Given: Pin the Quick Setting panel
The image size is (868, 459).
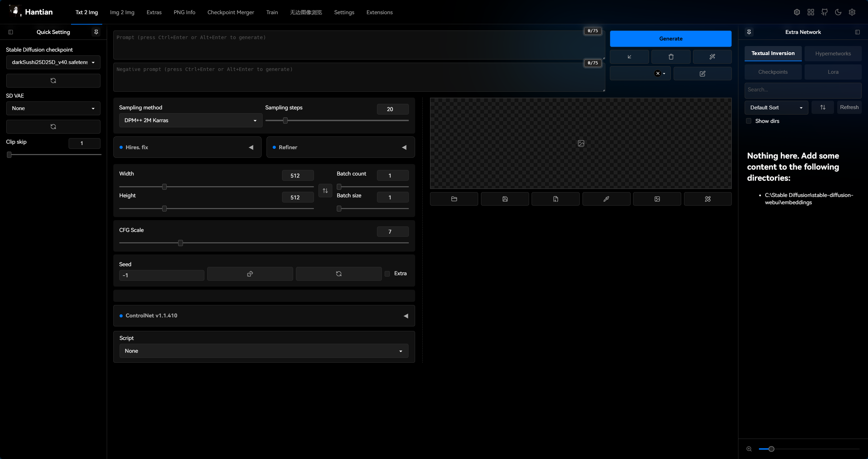Looking at the screenshot, I should click(96, 32).
